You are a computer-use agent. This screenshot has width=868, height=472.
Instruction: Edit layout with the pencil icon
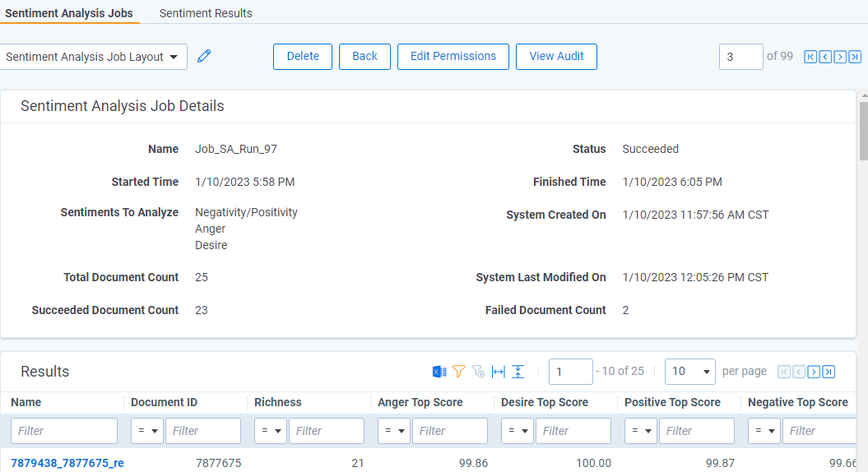pyautogui.click(x=204, y=56)
